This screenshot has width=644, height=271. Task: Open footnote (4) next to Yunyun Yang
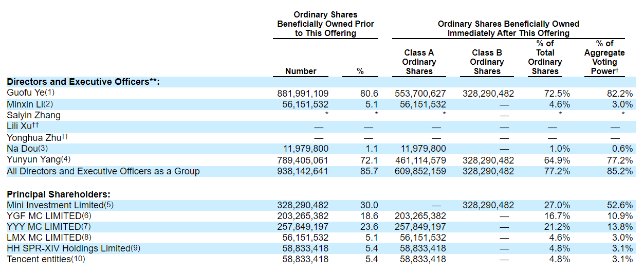pos(65,160)
